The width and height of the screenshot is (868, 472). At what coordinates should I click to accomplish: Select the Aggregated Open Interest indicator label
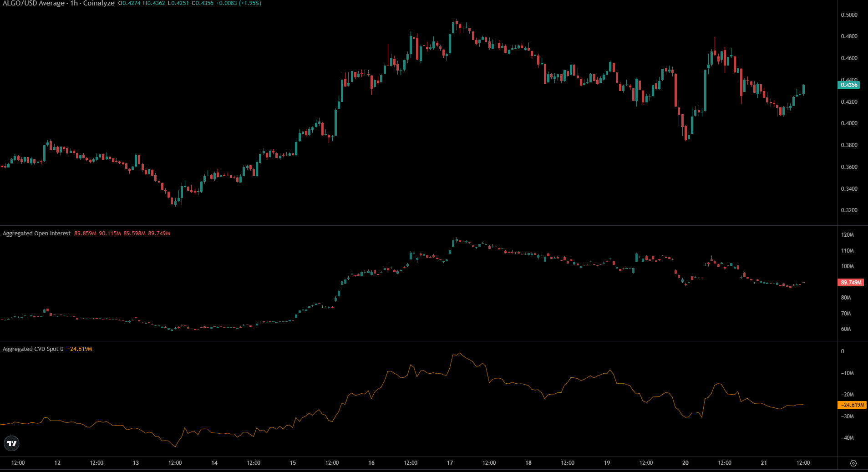(x=36, y=233)
